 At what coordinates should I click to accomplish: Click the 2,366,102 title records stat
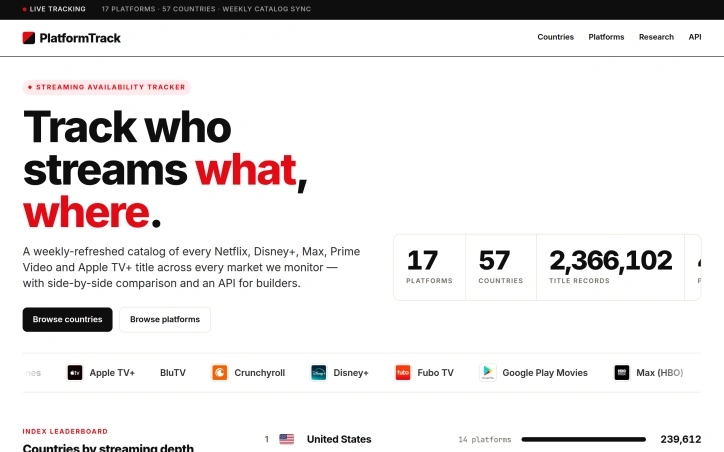pyautogui.click(x=610, y=267)
